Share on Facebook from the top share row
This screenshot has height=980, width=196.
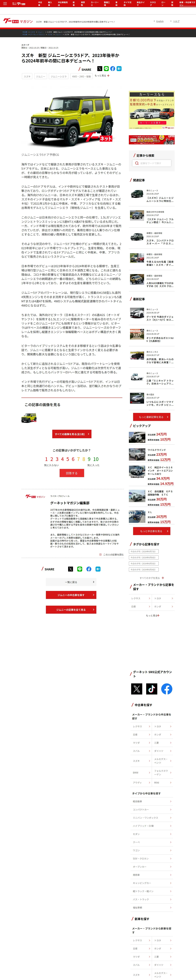(x=113, y=69)
